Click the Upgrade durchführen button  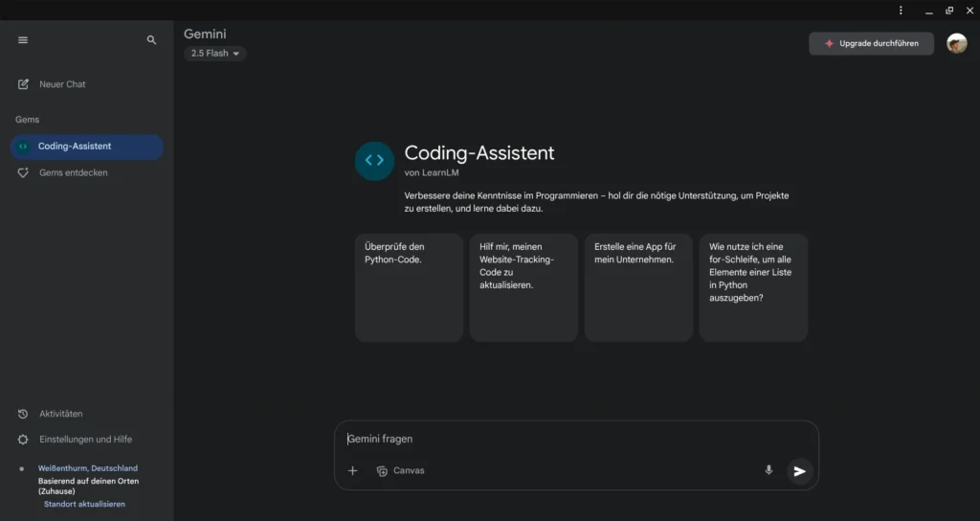(871, 43)
